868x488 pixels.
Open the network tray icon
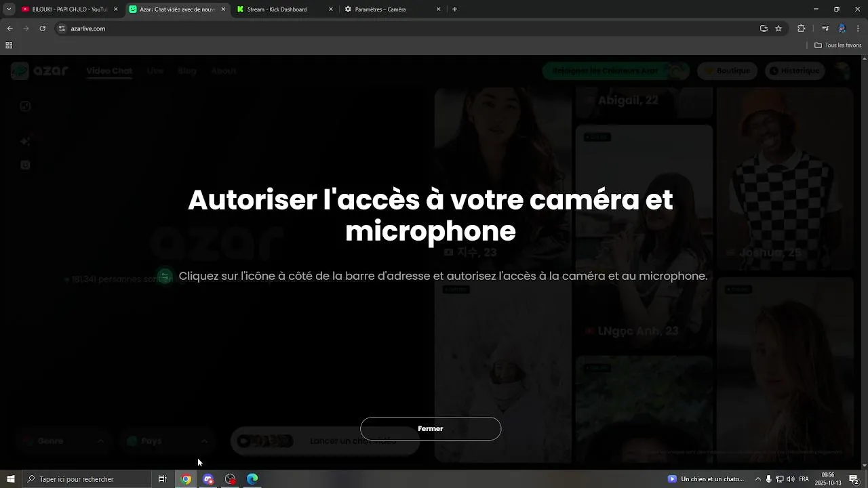click(780, 479)
